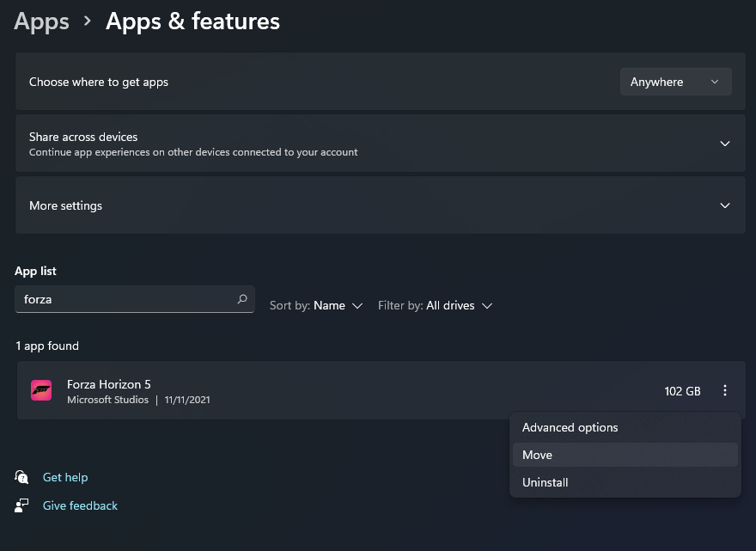Screen dimensions: 756x551
Task: Click the magnifier icon in the app search box
Action: point(242,299)
